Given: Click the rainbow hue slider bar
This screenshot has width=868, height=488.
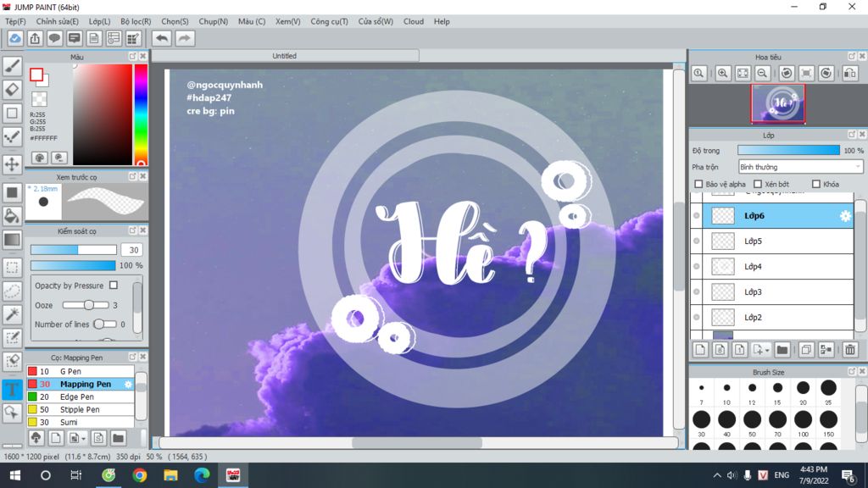Looking at the screenshot, I should [x=142, y=114].
